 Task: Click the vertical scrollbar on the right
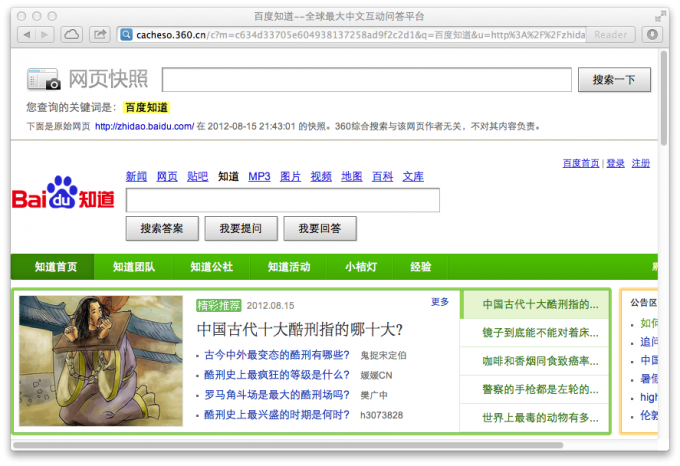tap(664, 98)
